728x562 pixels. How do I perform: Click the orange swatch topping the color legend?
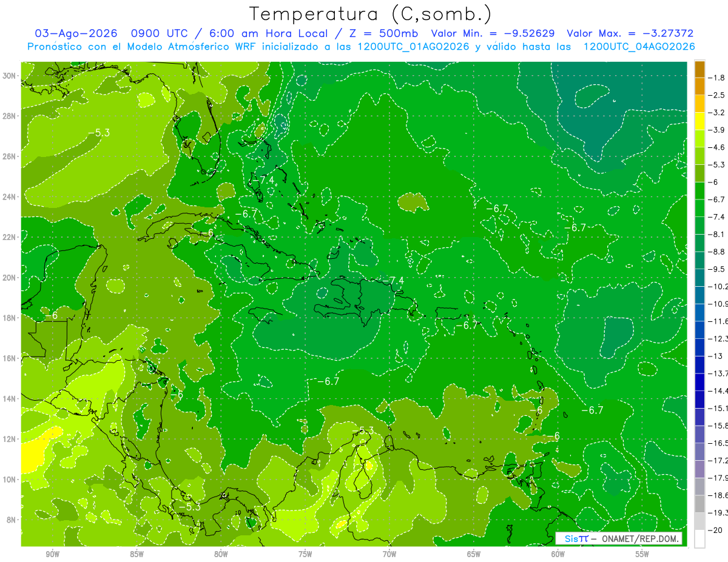tap(699, 70)
